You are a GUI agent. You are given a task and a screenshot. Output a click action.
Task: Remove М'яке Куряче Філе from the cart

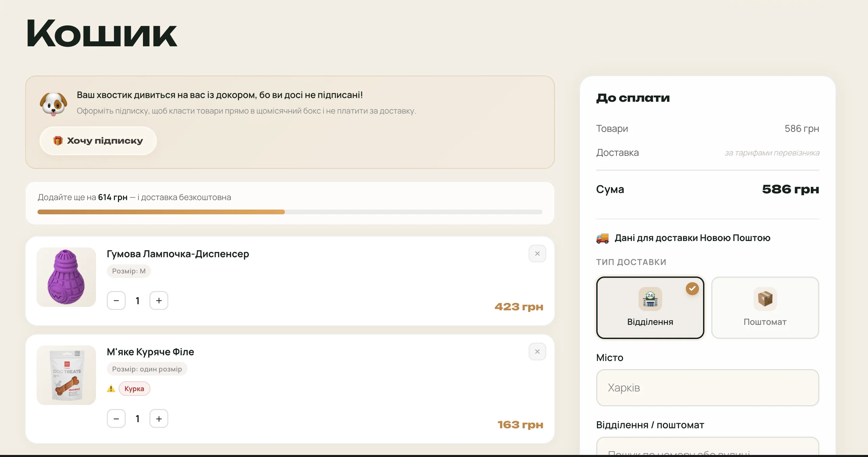click(537, 352)
